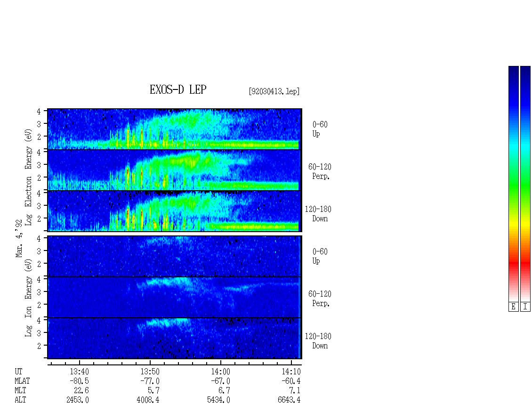Click the 0-60 Up label beside the electron panel
The width and height of the screenshot is (532, 412).
coord(320,129)
